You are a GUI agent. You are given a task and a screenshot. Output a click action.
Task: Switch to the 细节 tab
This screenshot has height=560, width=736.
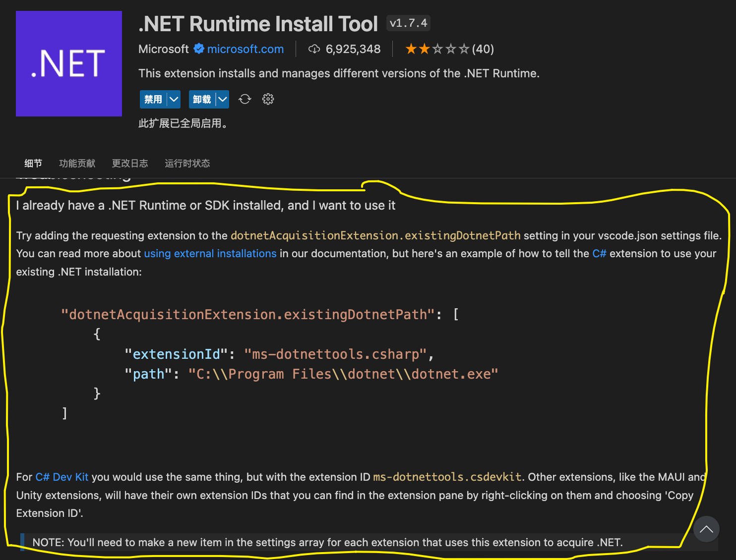coord(33,164)
